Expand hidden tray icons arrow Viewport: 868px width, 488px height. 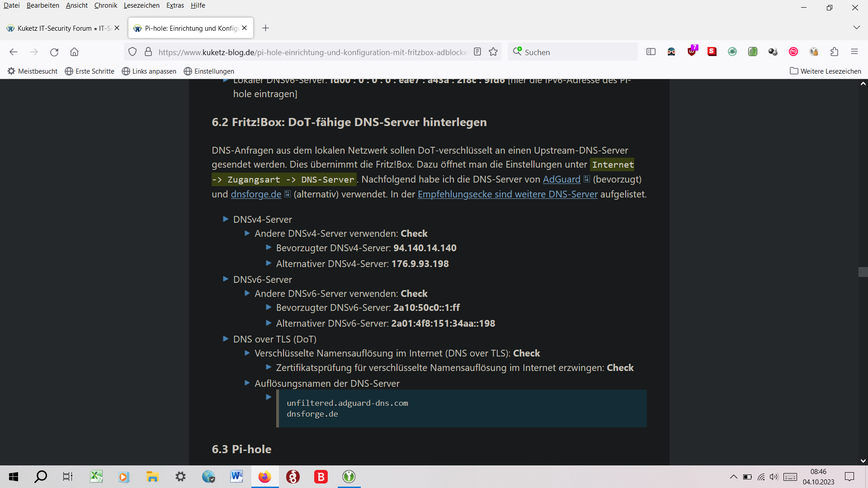pos(733,477)
